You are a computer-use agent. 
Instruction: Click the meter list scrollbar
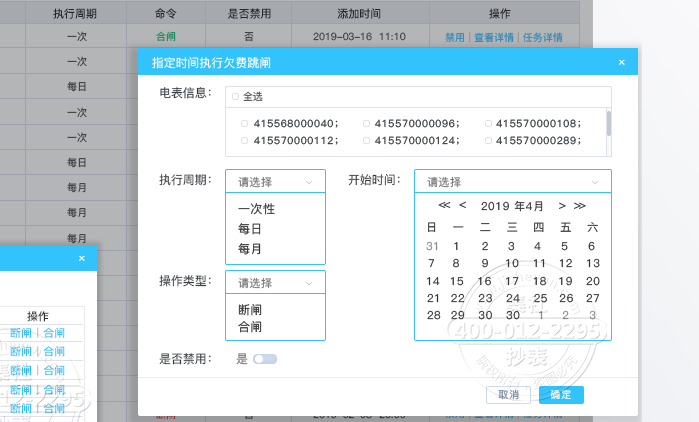tap(608, 122)
